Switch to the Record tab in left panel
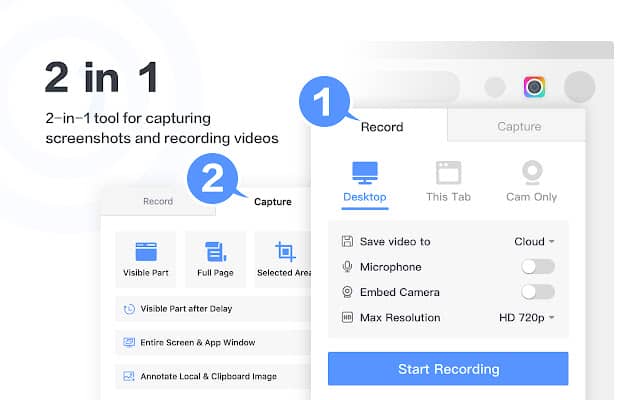 [x=158, y=201]
